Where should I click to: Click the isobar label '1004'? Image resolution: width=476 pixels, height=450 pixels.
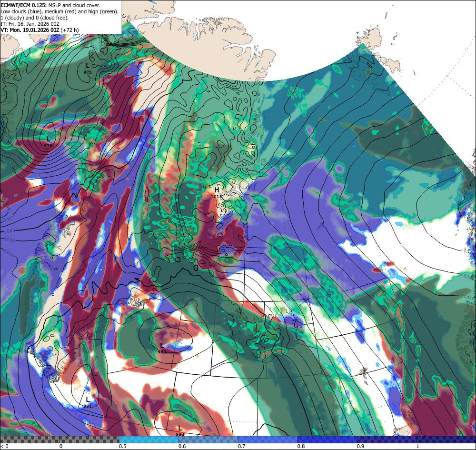9,253
